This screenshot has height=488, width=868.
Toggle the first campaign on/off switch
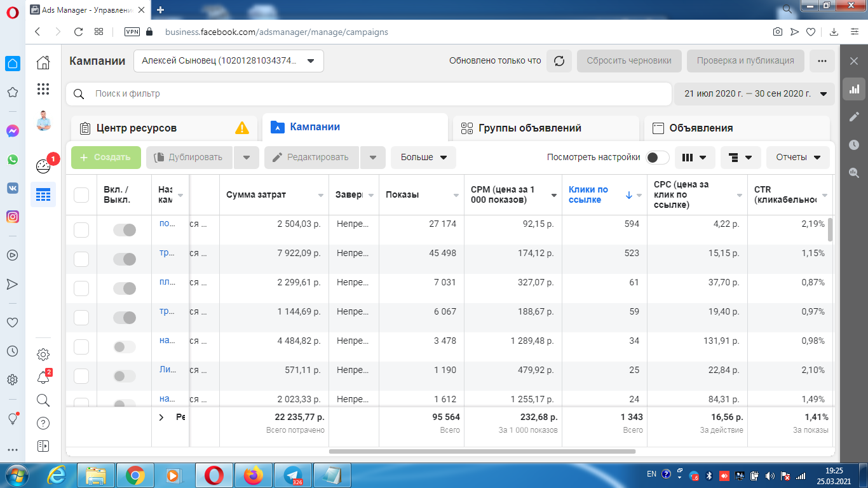pyautogui.click(x=125, y=230)
